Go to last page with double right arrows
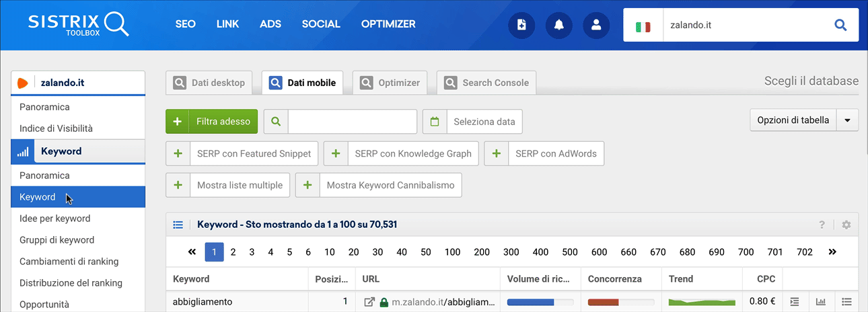Image resolution: width=868 pixels, height=312 pixels. (x=832, y=252)
